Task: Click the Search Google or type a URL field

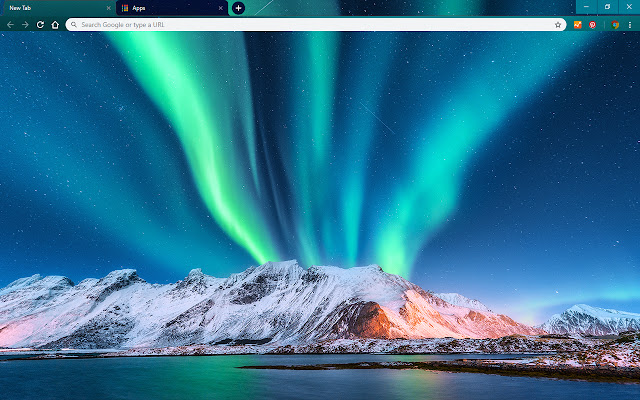Action: coord(300,24)
